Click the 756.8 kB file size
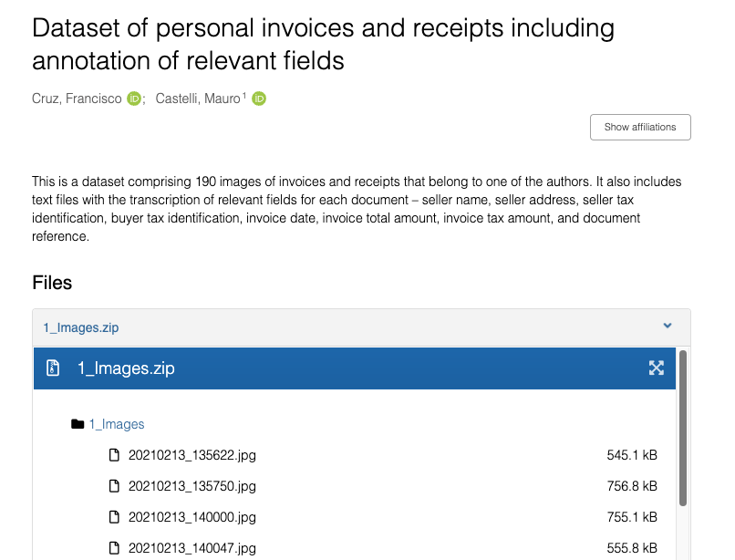The image size is (735, 560). coord(632,486)
